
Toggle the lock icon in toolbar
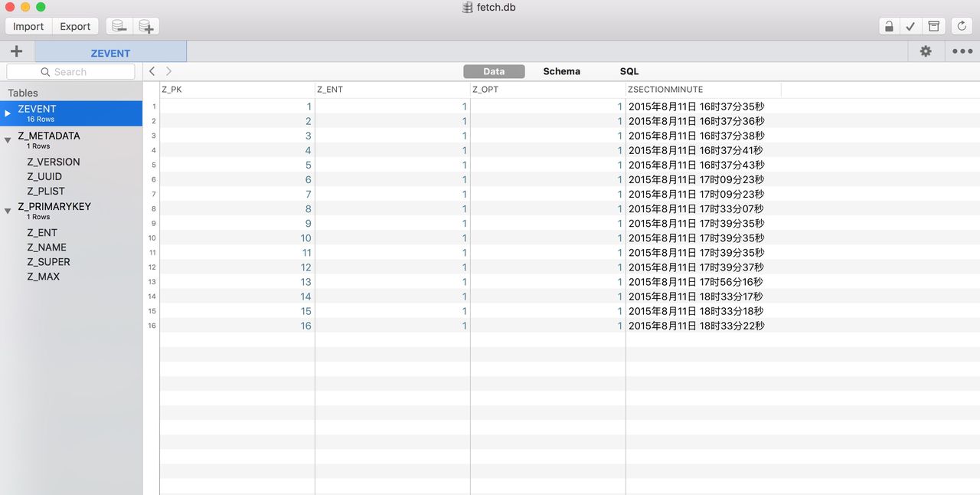(889, 26)
